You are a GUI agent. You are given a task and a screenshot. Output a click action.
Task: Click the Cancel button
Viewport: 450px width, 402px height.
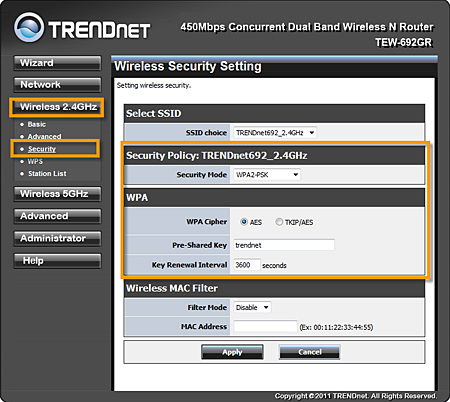(310, 352)
